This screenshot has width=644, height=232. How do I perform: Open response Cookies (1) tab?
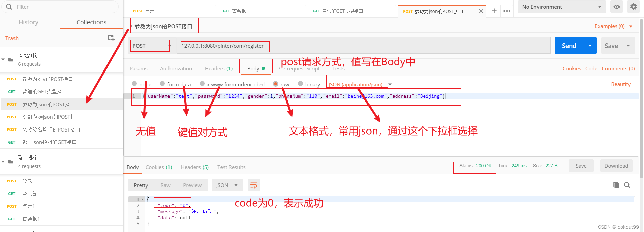159,167
